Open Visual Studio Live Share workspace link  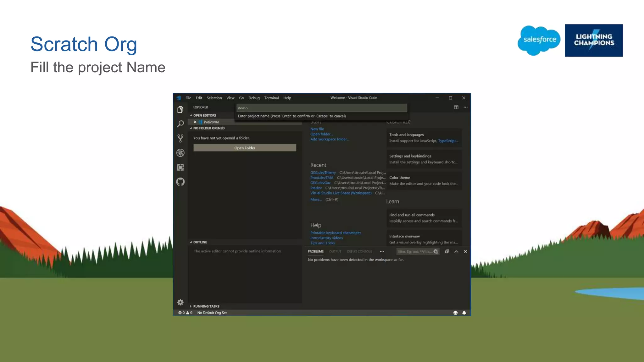[341, 193]
